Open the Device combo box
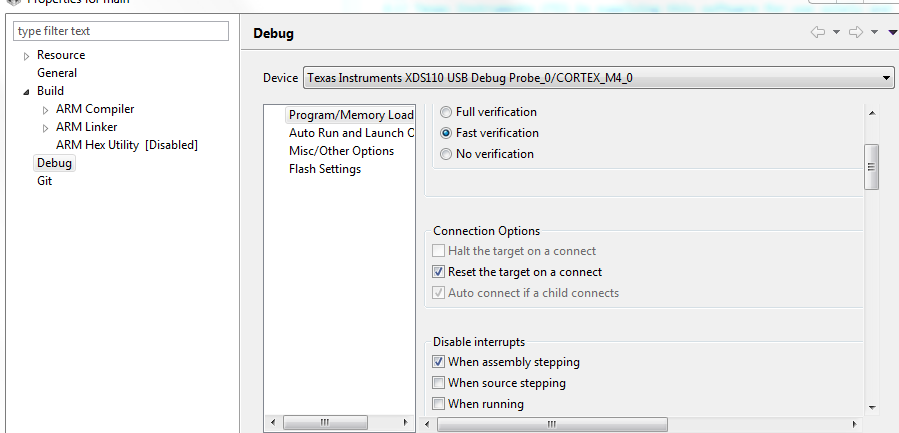 [x=599, y=77]
